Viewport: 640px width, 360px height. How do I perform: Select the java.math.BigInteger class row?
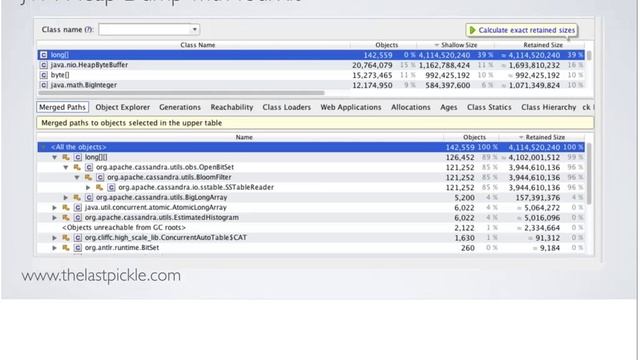(x=311, y=85)
